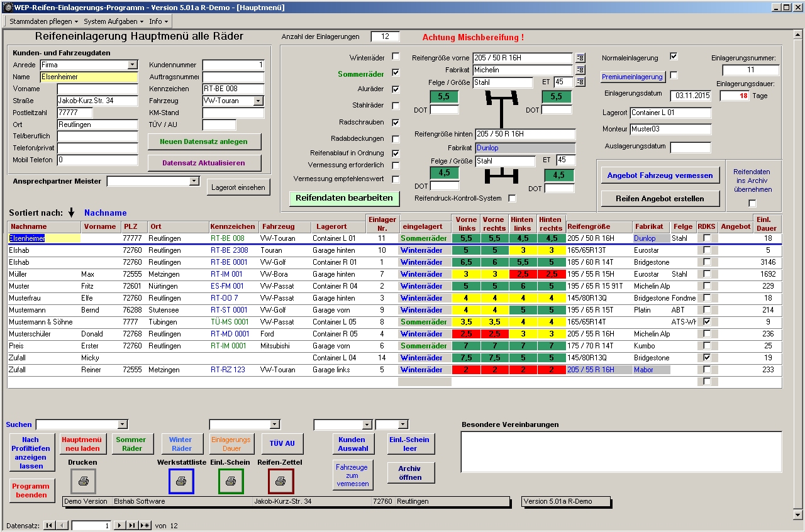The image size is (805, 532).
Task: Print the Einl.-Schein with the green printer icon
Action: (231, 481)
